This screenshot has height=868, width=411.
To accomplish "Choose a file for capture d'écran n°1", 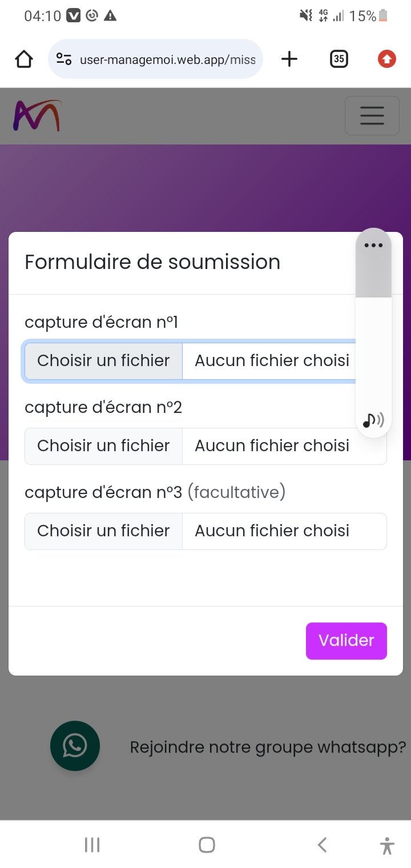I will (x=103, y=361).
